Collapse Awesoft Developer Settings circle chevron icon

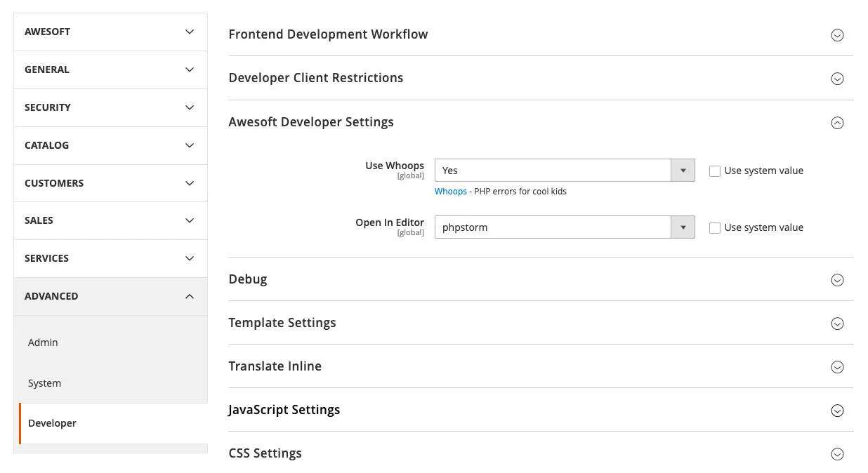837,123
